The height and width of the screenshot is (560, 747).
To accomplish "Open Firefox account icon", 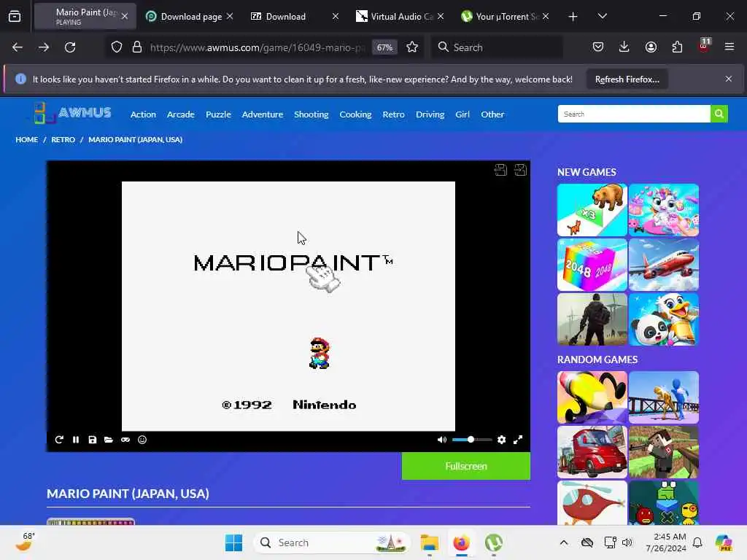I will click(651, 47).
